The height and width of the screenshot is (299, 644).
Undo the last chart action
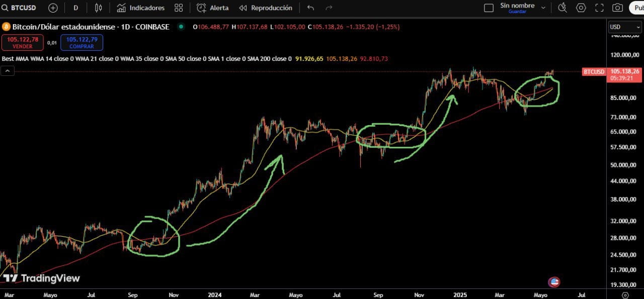click(x=310, y=8)
